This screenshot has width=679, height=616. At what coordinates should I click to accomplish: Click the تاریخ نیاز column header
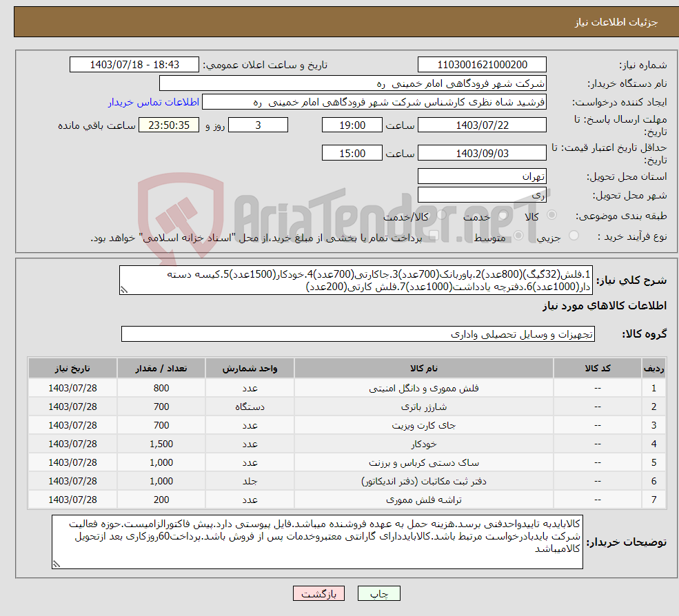(x=72, y=369)
